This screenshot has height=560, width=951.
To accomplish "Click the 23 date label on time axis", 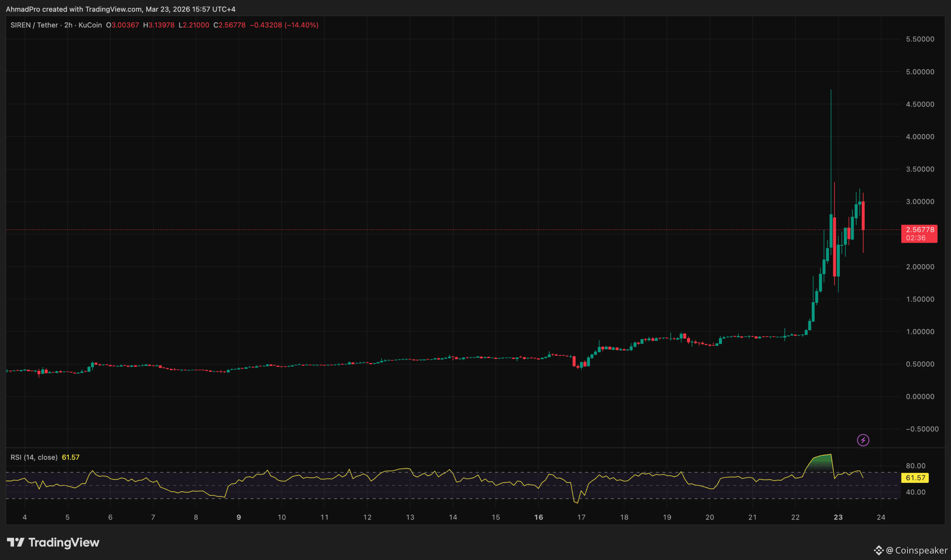I will click(x=838, y=517).
